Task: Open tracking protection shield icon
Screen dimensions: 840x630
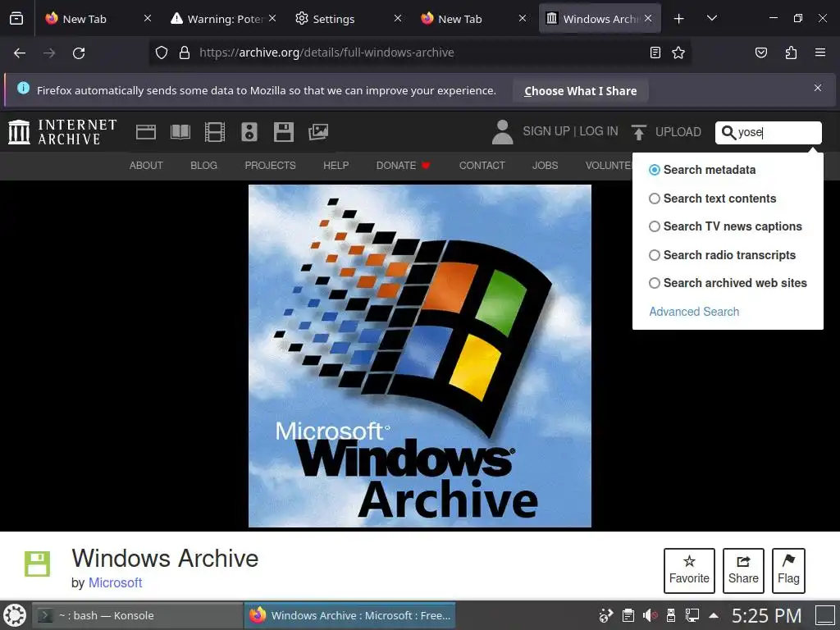Action: (162, 52)
